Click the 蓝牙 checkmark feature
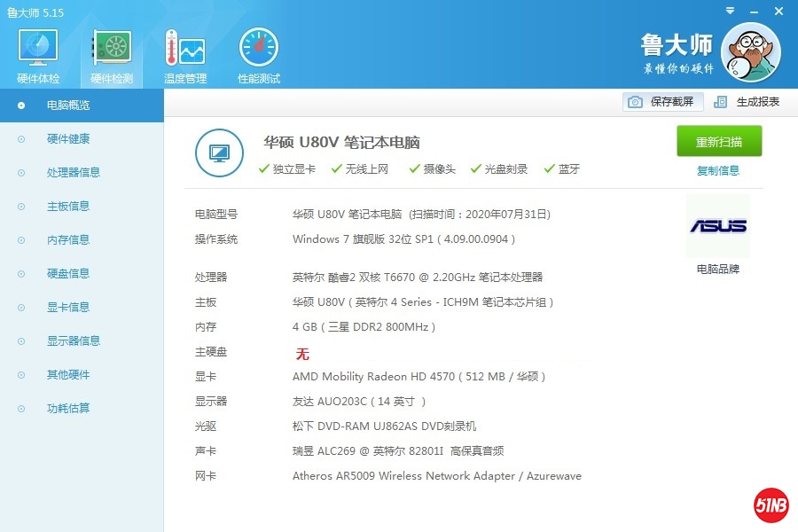 [x=562, y=169]
